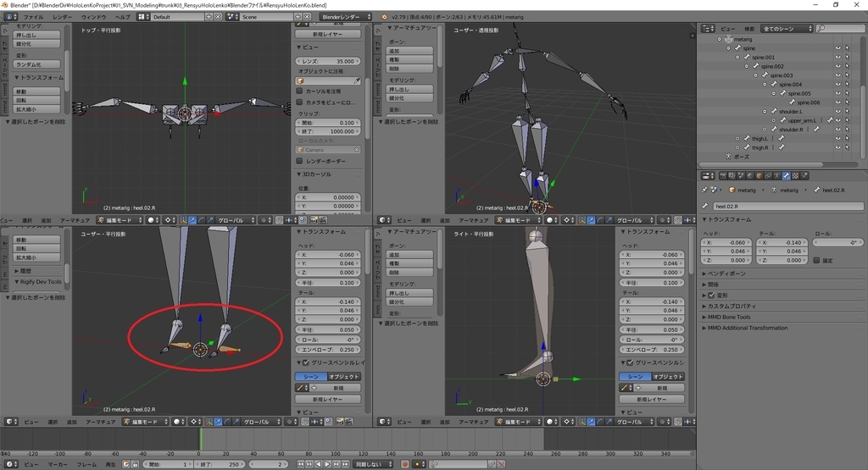Open the Properties editor type selector icon
The image size is (868, 470).
[x=708, y=176]
